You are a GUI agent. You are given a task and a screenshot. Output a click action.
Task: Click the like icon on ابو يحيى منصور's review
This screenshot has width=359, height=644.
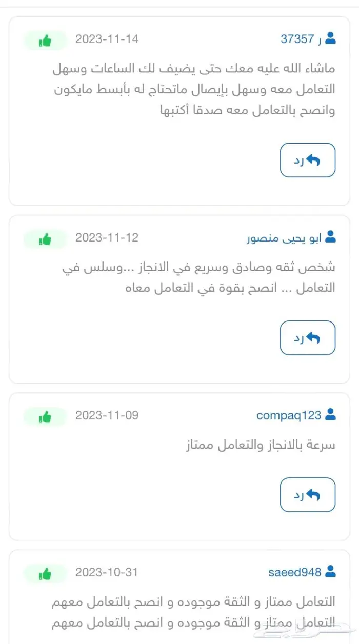coord(44,238)
